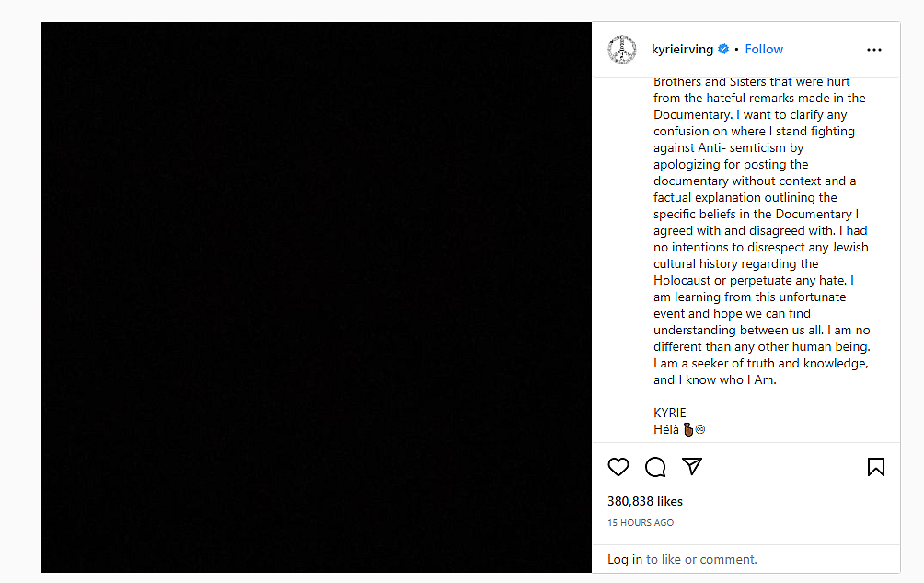Viewport: 924px width, 583px height.
Task: Click the infinity emoji after Hélà
Action: (700, 430)
